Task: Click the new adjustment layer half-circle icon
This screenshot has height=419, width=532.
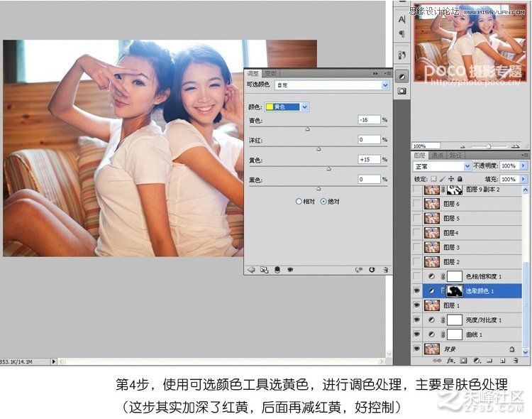Action: pyautogui.click(x=477, y=360)
